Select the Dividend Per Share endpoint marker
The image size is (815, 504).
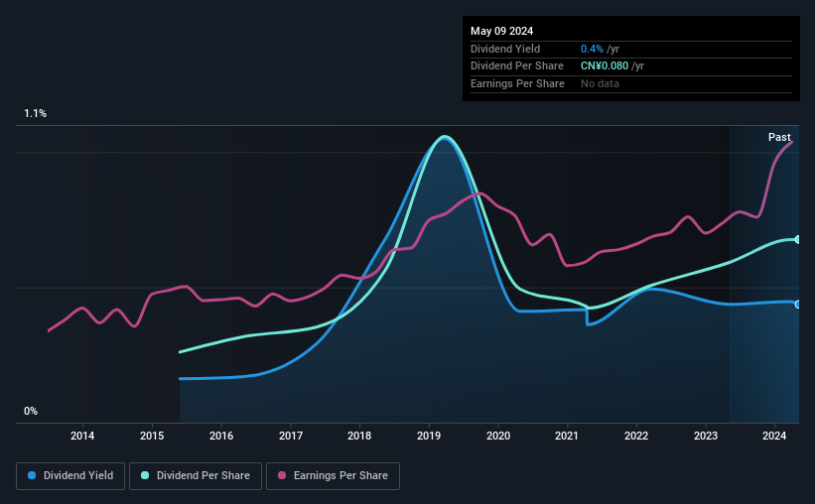click(x=798, y=239)
